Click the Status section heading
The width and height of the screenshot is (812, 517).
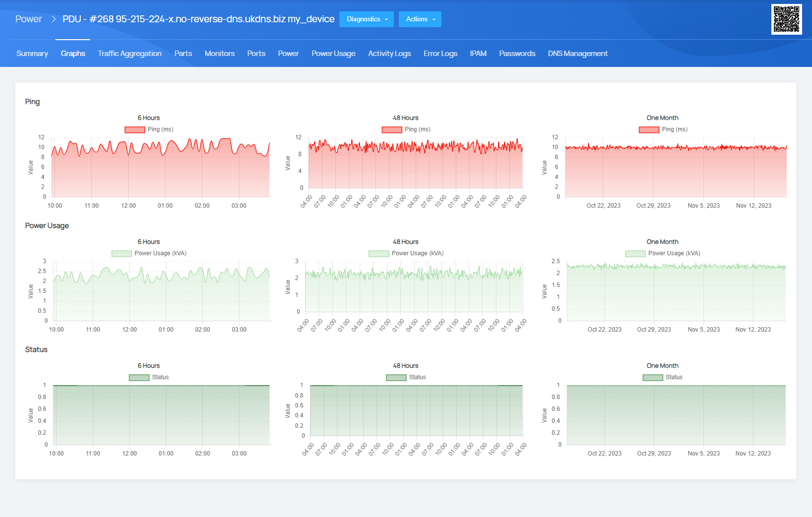36,349
